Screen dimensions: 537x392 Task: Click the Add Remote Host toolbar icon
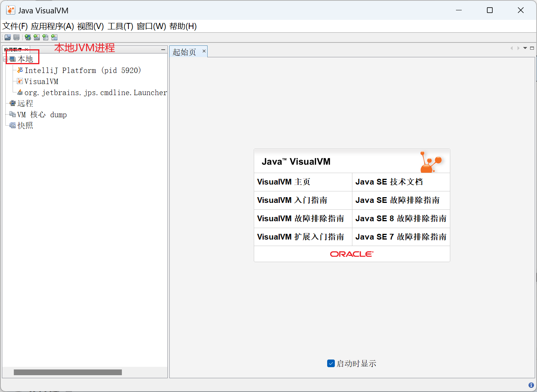(x=28, y=37)
